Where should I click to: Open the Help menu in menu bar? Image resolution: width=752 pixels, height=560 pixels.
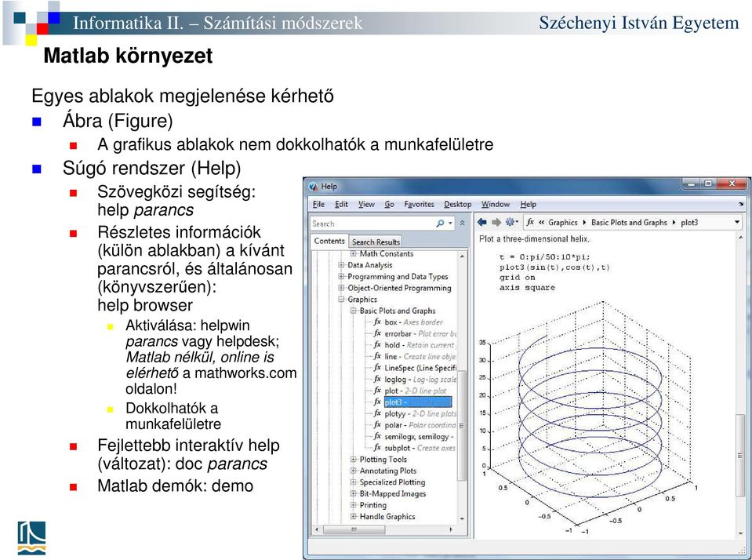528,205
